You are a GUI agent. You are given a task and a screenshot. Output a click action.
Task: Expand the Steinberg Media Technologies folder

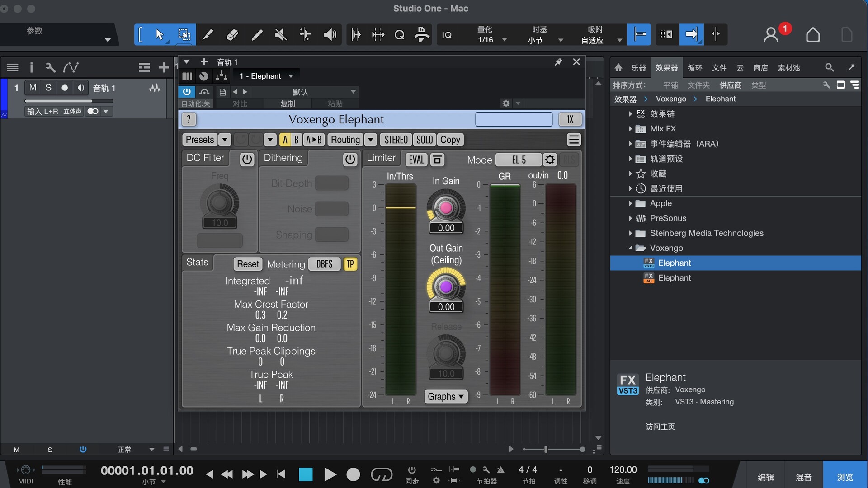(630, 233)
